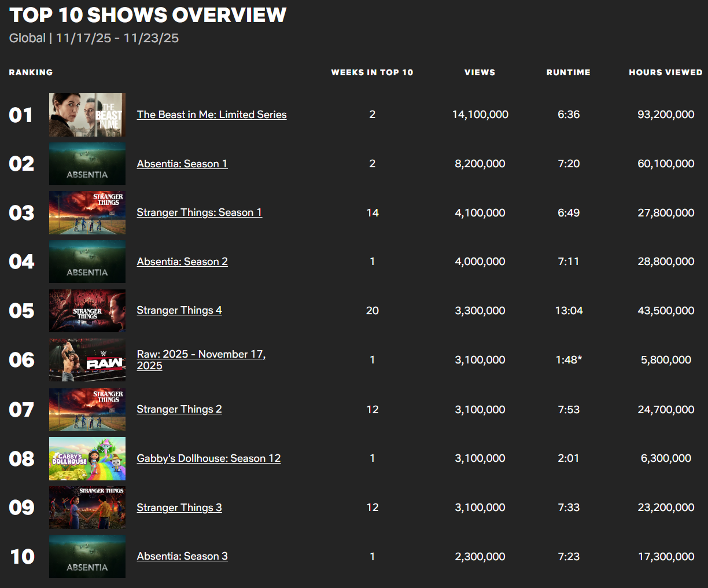Click the 05 ranking number

(x=21, y=311)
